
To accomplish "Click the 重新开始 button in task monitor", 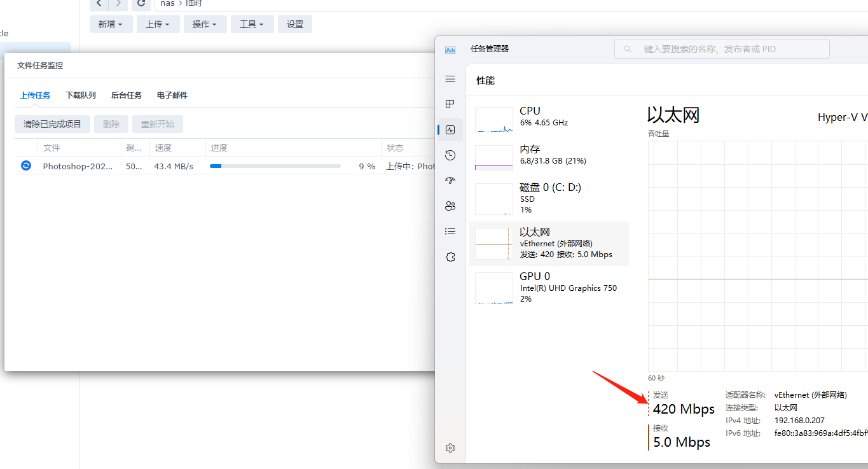I will (158, 124).
